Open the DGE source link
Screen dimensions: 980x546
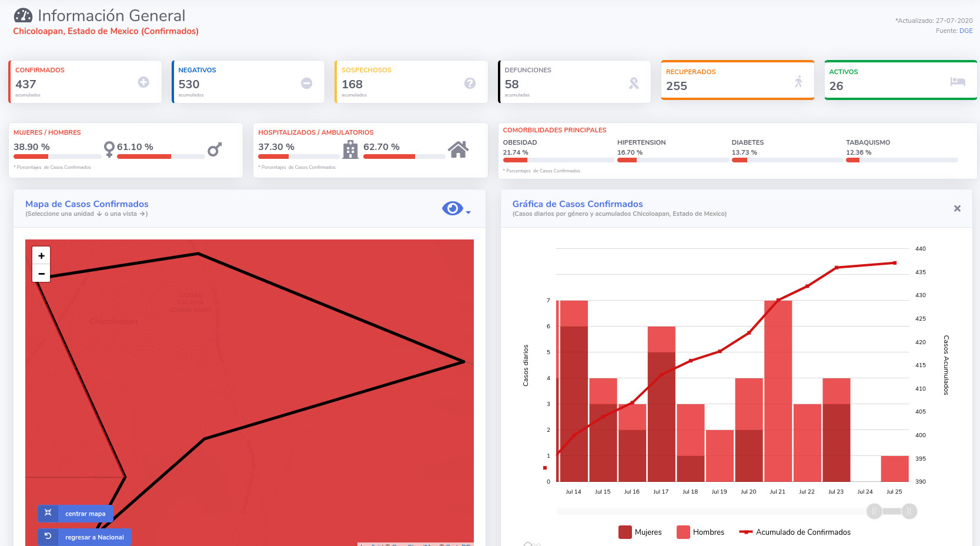point(966,31)
